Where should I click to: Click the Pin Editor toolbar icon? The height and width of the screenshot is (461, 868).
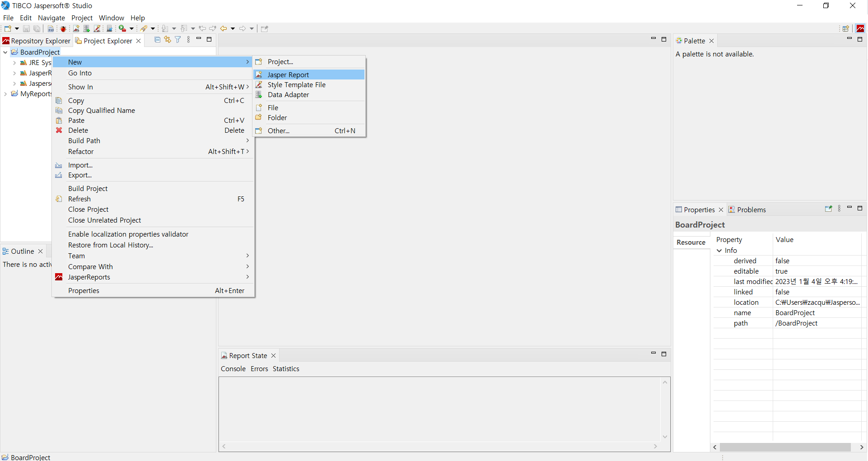tap(265, 28)
